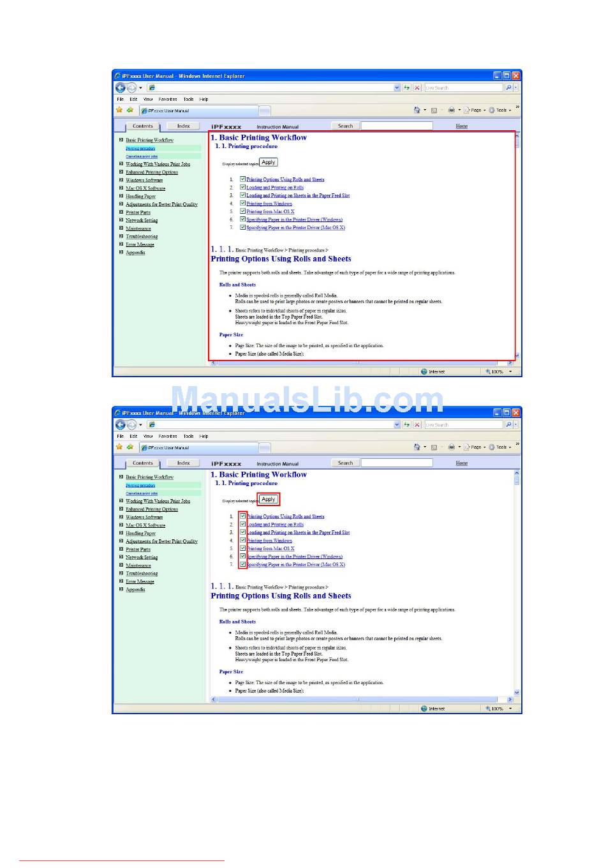Image resolution: width=606 pixels, height=868 pixels.
Task: Click the Apply button in the upper window
Action: [x=269, y=162]
